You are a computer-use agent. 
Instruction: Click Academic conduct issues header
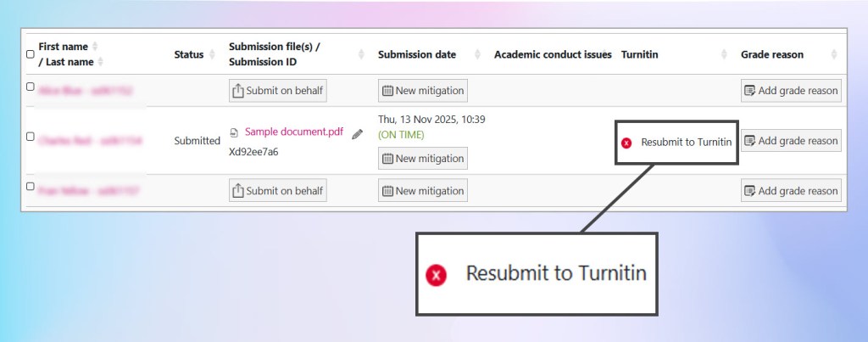pos(553,54)
